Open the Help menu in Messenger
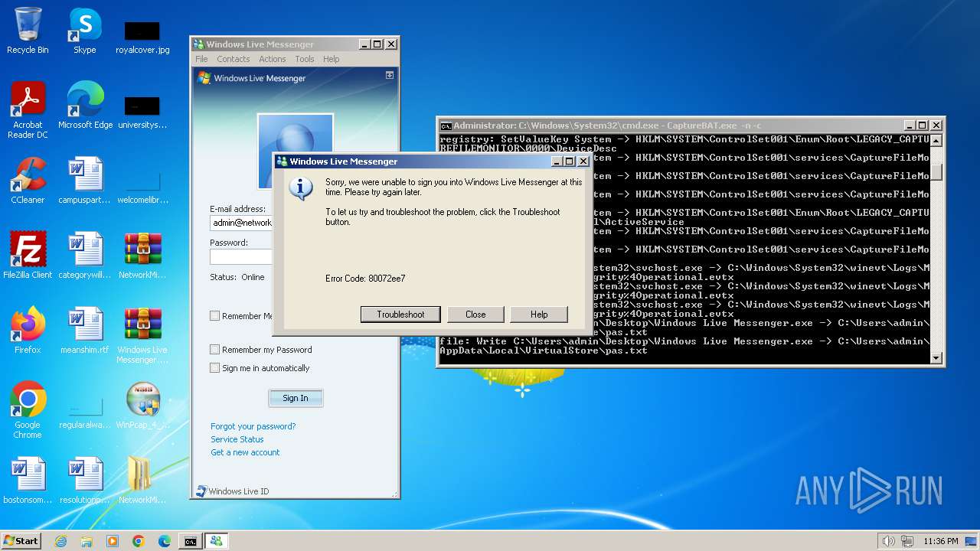The width and height of the screenshot is (980, 551). (331, 59)
